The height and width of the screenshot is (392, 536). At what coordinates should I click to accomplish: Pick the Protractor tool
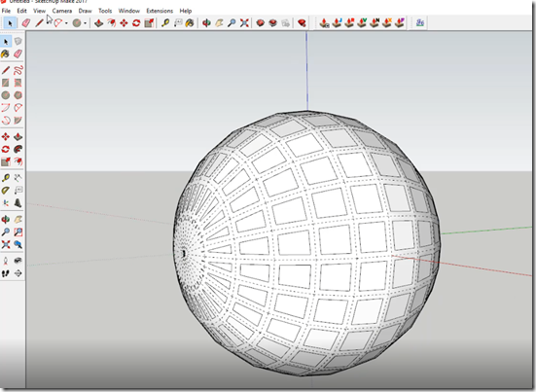pos(6,191)
